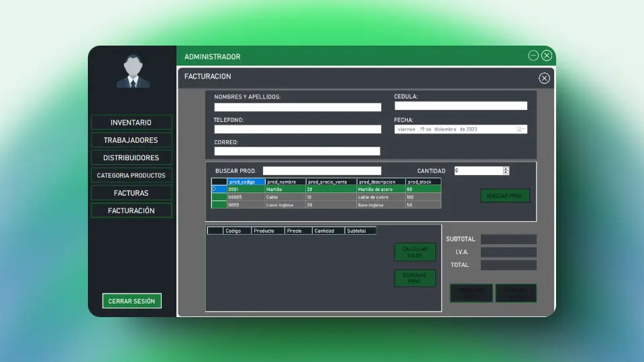Sort by prod_codigo column header
The image size is (644, 362).
coord(246,182)
